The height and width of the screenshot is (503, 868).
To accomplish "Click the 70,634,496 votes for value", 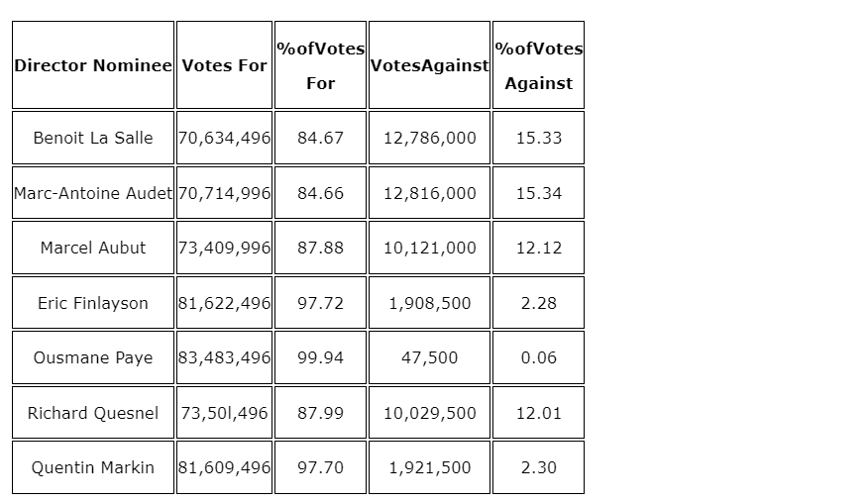I will click(224, 138).
